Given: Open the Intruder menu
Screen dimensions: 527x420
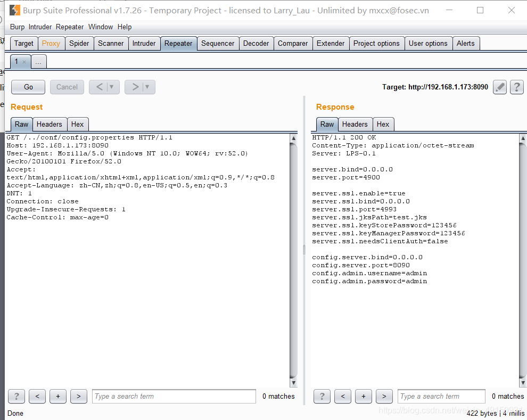Looking at the screenshot, I should click(x=40, y=27).
